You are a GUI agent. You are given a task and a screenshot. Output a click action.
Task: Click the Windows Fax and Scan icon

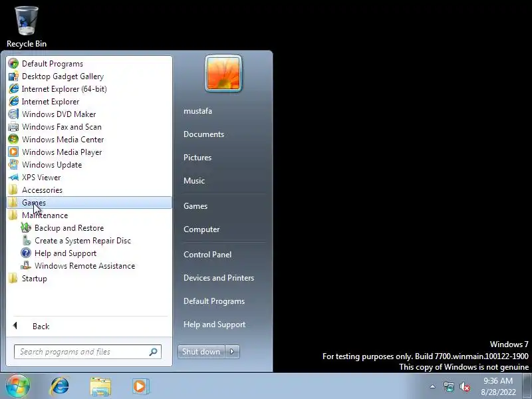click(x=13, y=127)
